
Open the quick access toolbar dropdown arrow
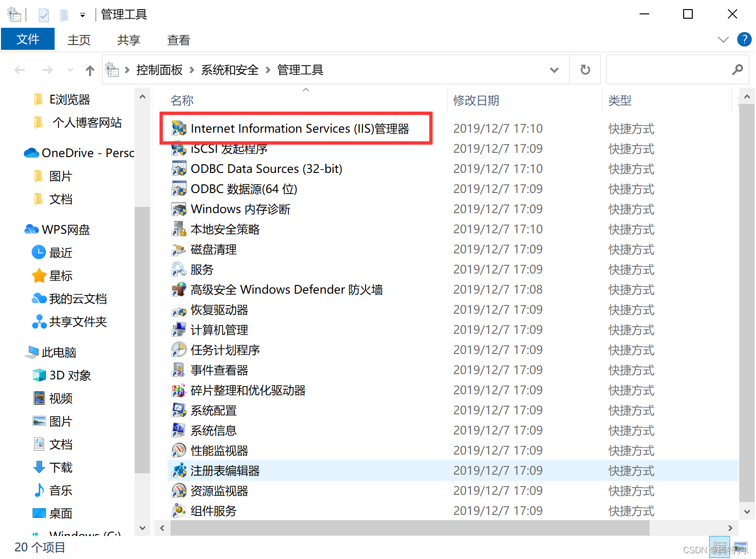(x=82, y=15)
